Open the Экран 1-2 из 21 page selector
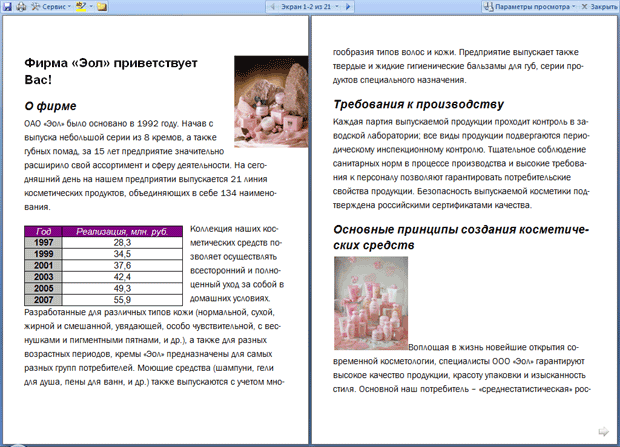Image resolution: width=620 pixels, height=447 pixels. pos(309,6)
